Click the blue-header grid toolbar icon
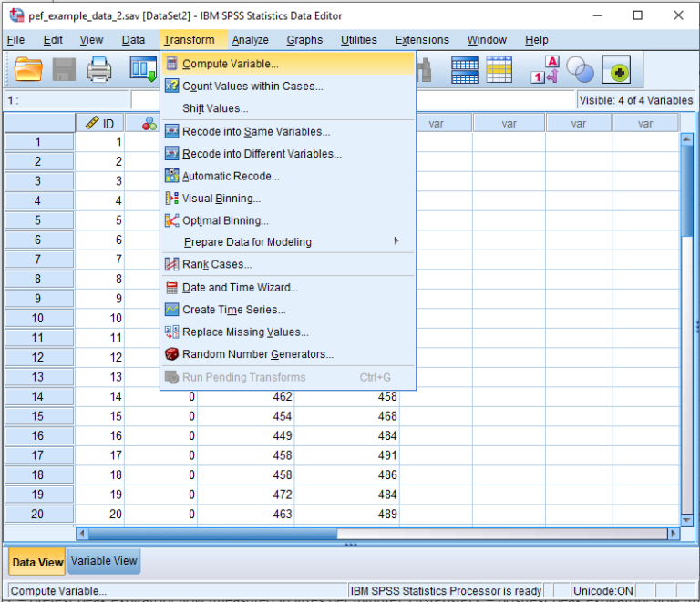 tap(465, 70)
